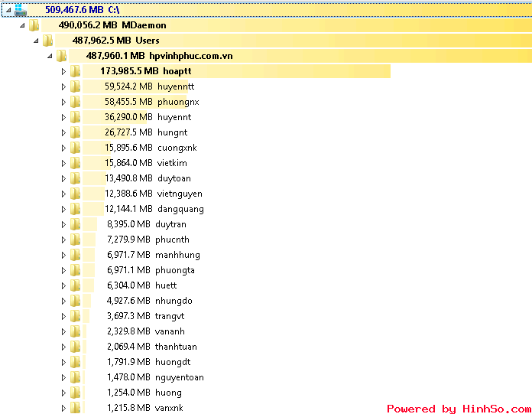Expand the huyenntt folder
The image size is (532, 414).
pyautogui.click(x=63, y=86)
